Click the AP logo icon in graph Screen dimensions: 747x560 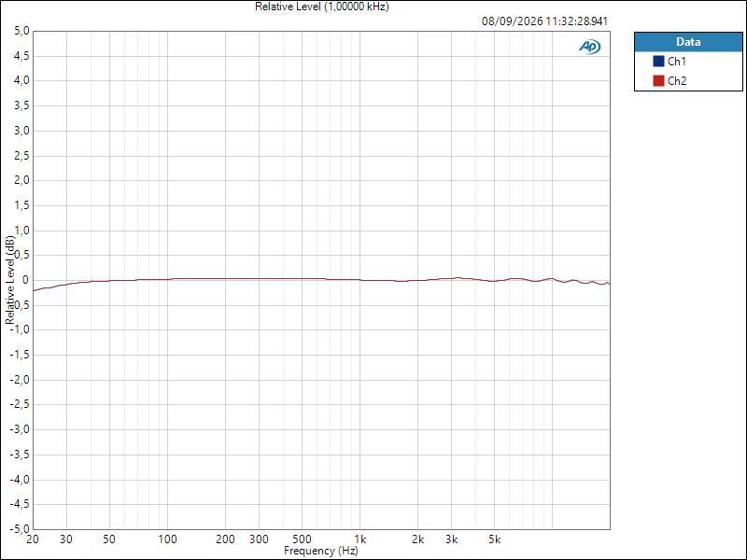click(x=590, y=47)
